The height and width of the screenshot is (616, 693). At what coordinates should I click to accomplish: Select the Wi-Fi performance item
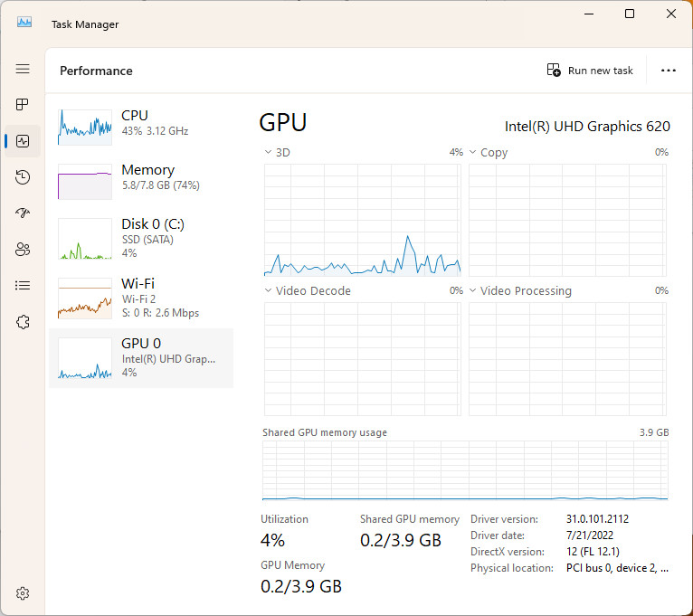[x=141, y=298]
